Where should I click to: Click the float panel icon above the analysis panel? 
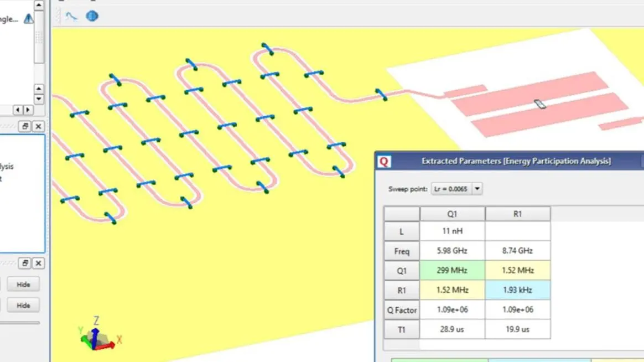click(x=24, y=127)
